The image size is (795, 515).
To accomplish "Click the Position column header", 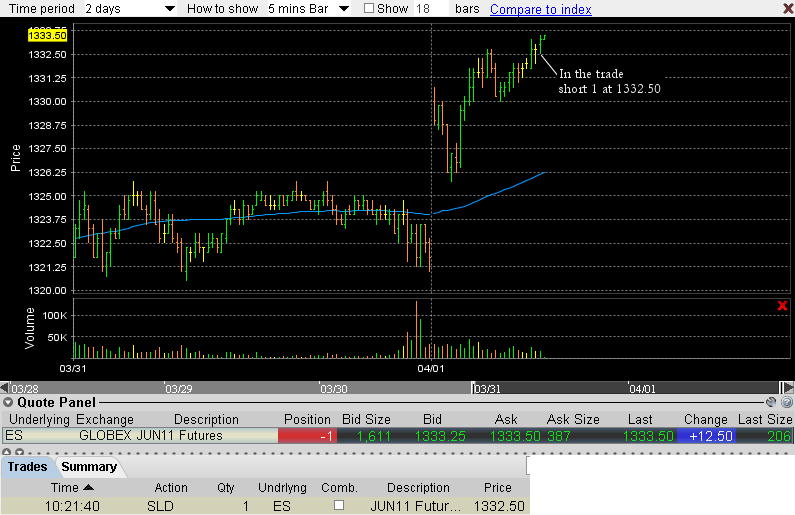I will (x=307, y=420).
